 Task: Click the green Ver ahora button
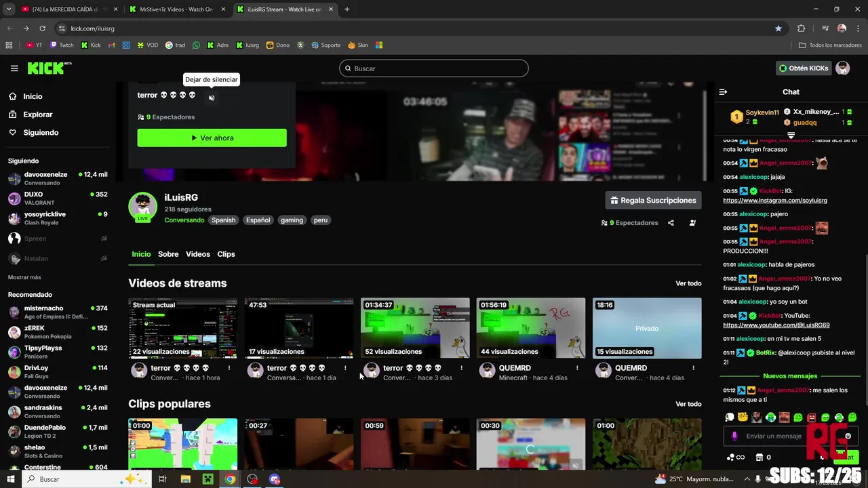coord(212,138)
